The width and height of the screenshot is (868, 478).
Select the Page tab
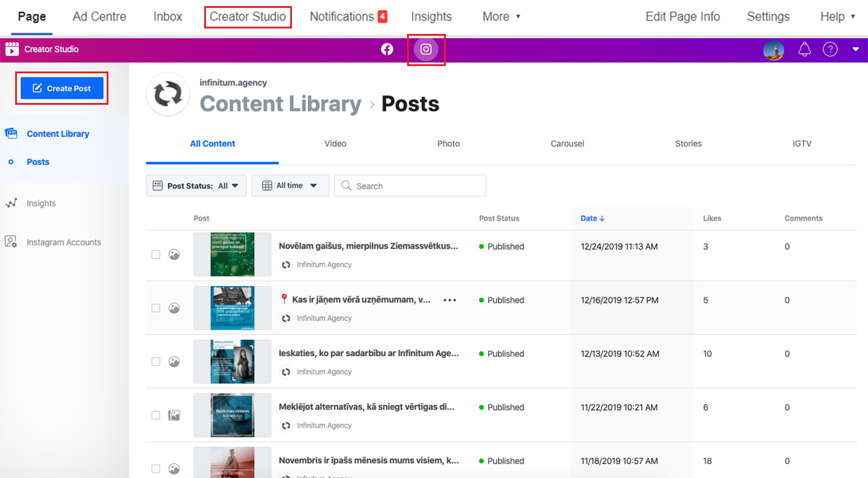coord(32,17)
